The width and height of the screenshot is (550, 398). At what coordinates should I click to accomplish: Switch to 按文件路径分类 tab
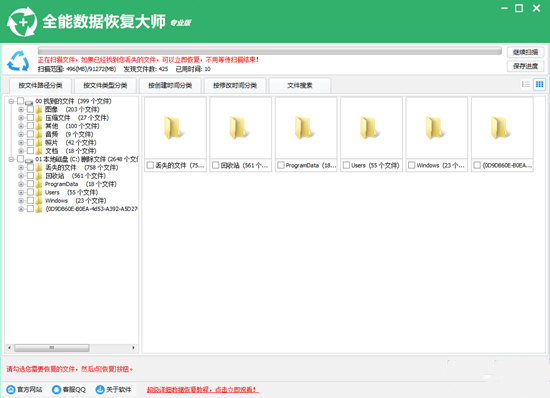tap(40, 85)
